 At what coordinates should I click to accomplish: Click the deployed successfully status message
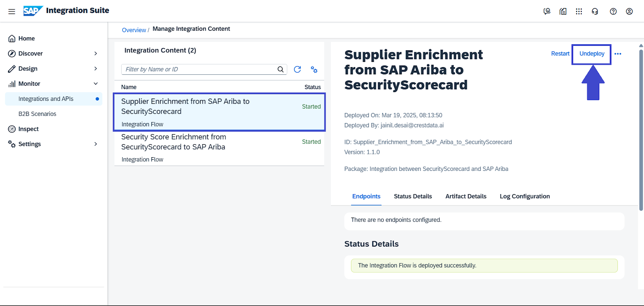(484, 265)
